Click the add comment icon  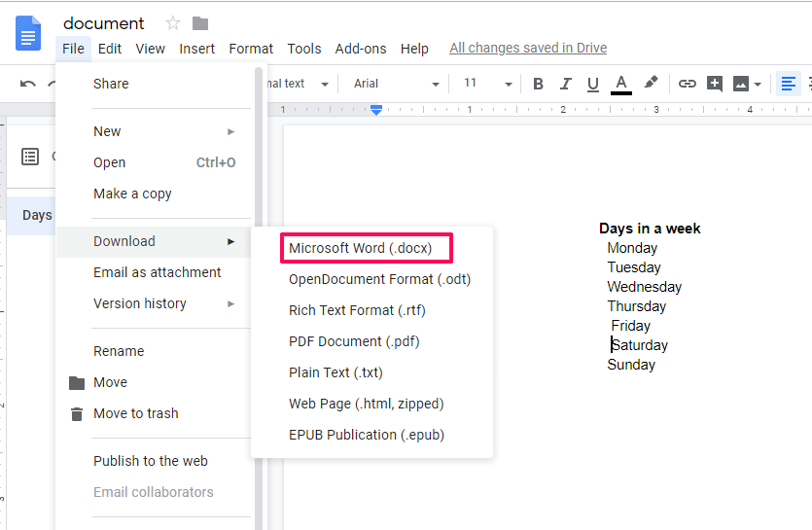(715, 84)
